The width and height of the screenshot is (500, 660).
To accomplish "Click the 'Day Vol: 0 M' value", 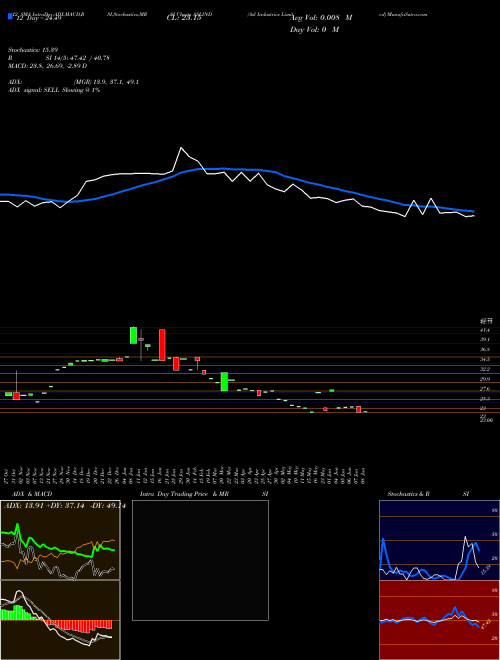I will tap(314, 30).
